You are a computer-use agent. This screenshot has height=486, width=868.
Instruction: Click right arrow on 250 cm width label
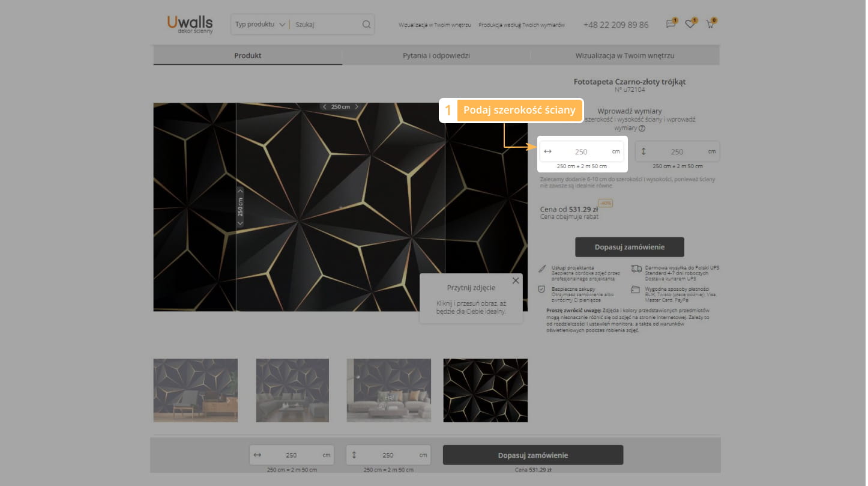point(357,107)
